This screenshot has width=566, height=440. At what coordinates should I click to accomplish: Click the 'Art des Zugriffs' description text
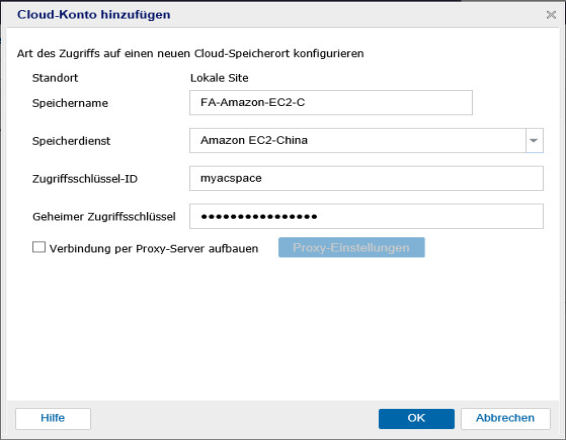click(190, 53)
